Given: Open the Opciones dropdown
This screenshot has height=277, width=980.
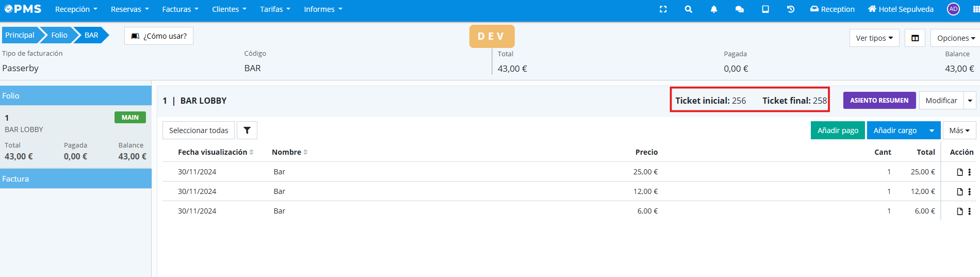Looking at the screenshot, I should 955,38.
